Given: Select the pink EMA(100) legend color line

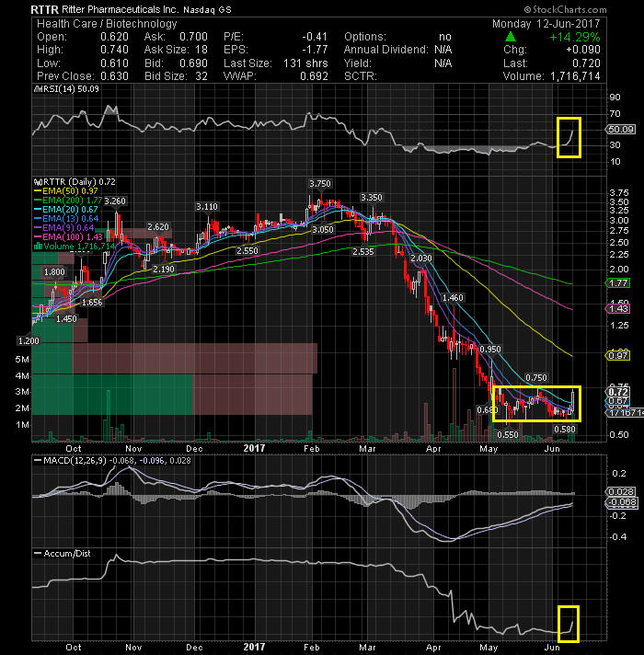Looking at the screenshot, I should [x=38, y=236].
